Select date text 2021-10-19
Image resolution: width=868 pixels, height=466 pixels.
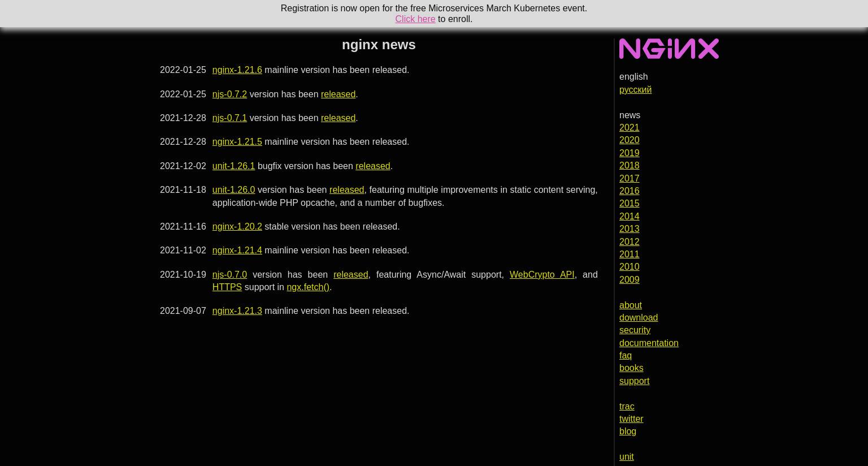(183, 274)
